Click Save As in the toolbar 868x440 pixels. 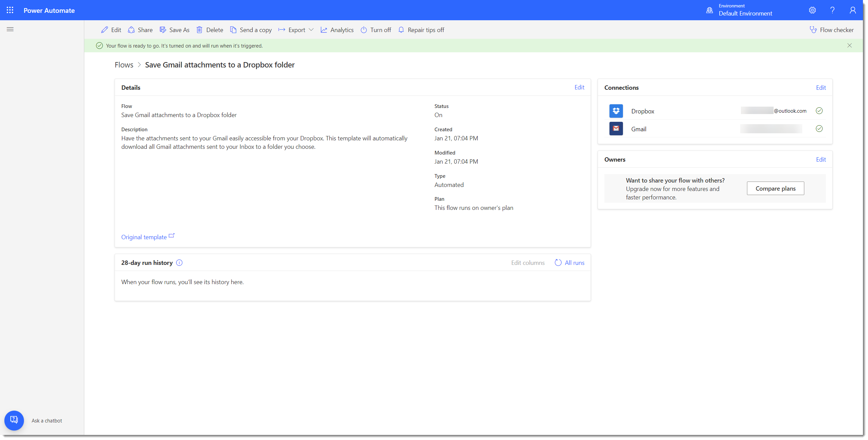[x=174, y=30]
